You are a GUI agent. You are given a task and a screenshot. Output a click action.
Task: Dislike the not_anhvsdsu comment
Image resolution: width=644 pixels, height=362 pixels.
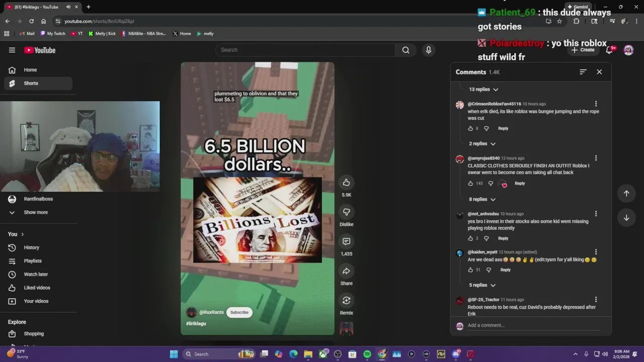[486, 238]
